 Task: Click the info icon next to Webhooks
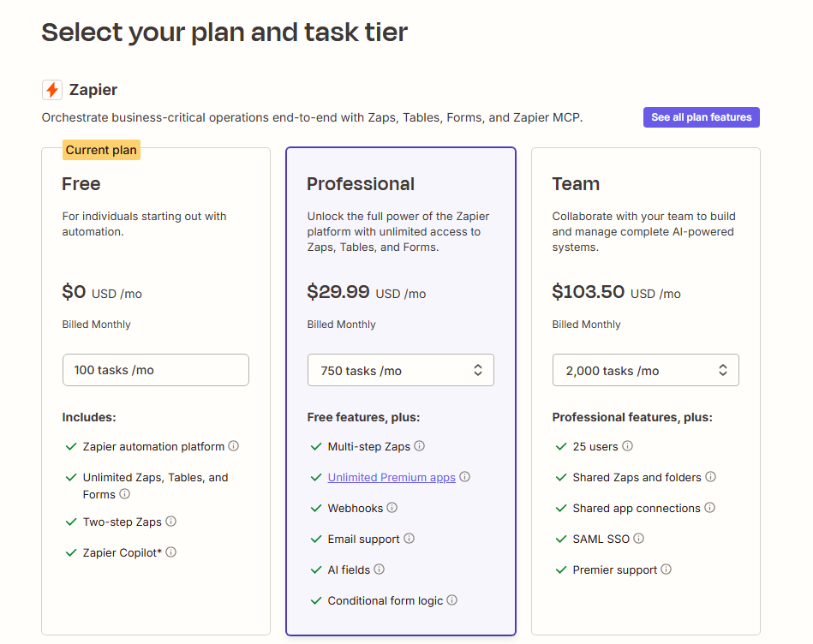[392, 508]
